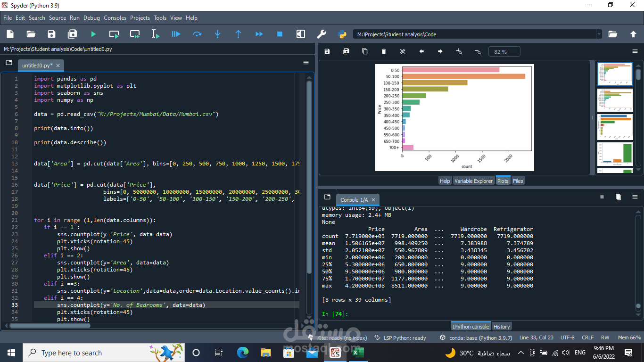This screenshot has width=644, height=362.
Task: Run current cell and advance
Action: tap(135, 34)
